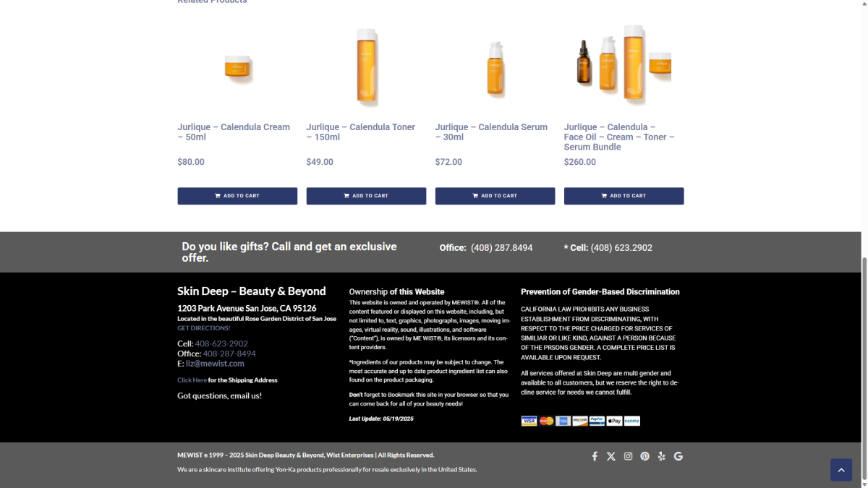Click the address "1203 Park Avenue San Jose, CA 95126"
Screen dimensions: 868x488
click(x=247, y=309)
